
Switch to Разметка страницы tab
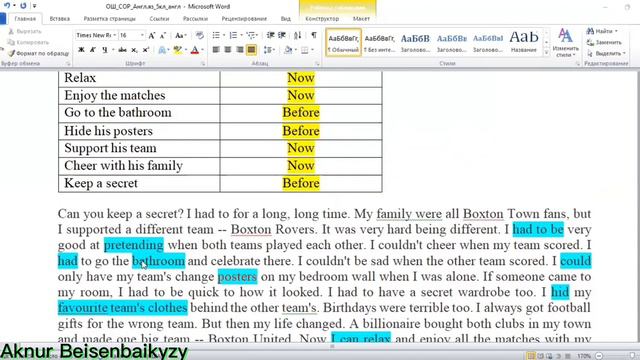109,19
